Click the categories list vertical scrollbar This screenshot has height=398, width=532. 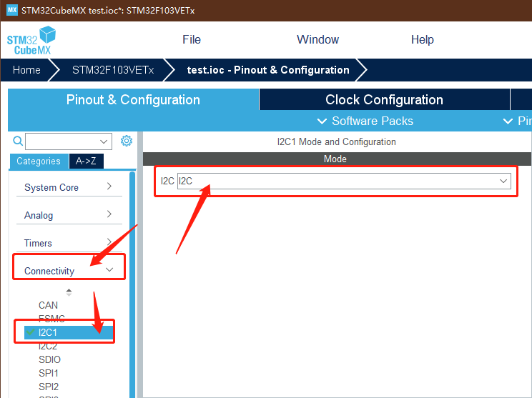132,284
